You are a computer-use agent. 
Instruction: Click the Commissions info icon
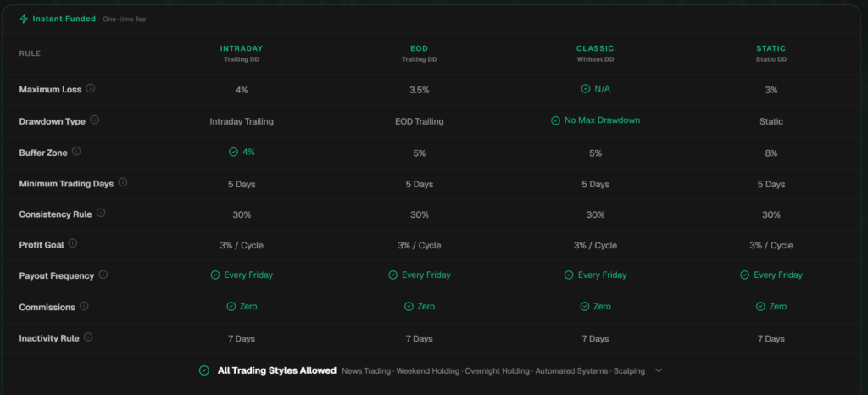[x=84, y=306]
